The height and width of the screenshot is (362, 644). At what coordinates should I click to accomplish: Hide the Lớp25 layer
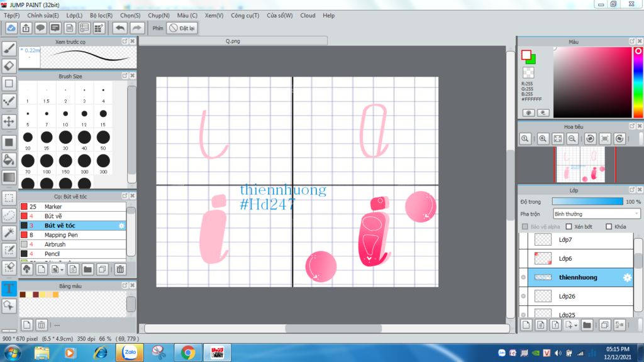coord(523,315)
